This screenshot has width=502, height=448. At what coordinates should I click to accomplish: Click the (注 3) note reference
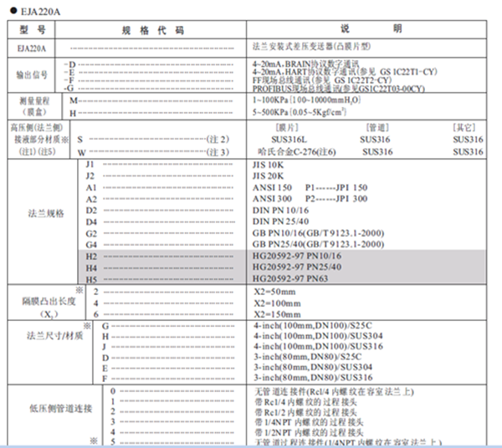pos(218,152)
